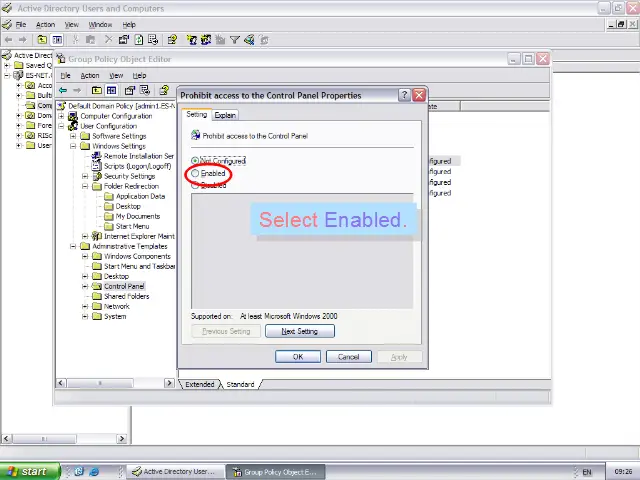Click Help icon in Active Directory toolbar

coord(172,40)
